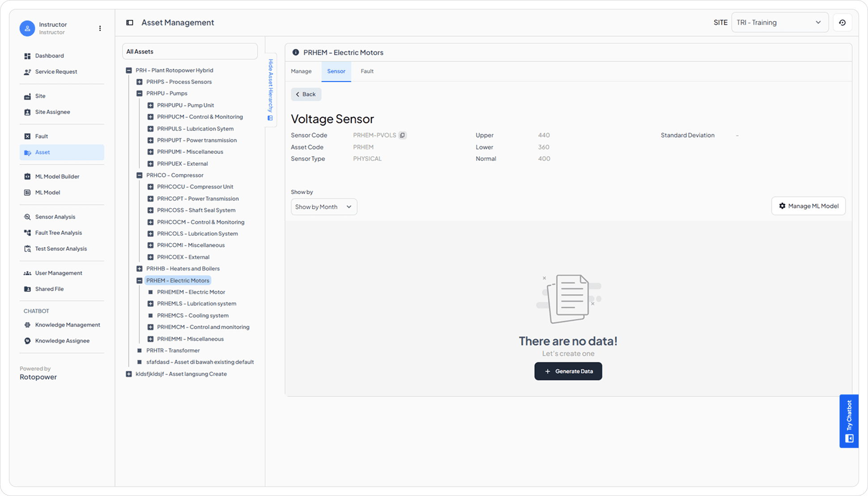Screen dimensions: 868x496
Task: Switch to the Fault tab
Action: [x=367, y=71]
